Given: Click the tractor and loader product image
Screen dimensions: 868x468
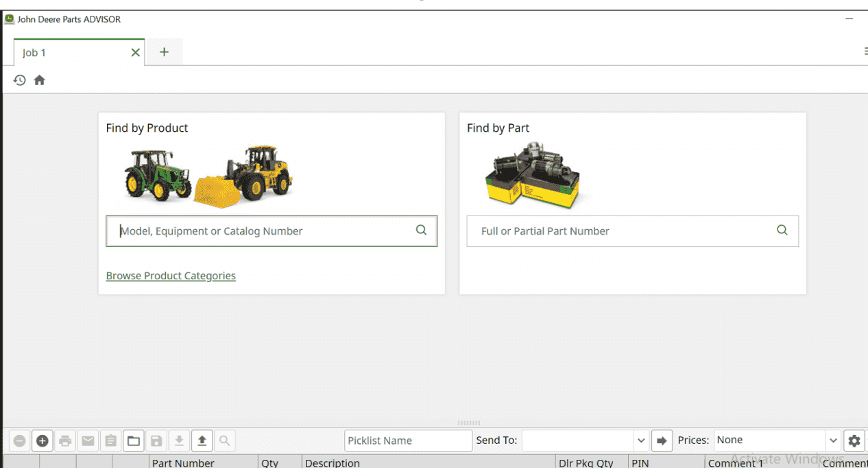Looking at the screenshot, I should tap(208, 175).
